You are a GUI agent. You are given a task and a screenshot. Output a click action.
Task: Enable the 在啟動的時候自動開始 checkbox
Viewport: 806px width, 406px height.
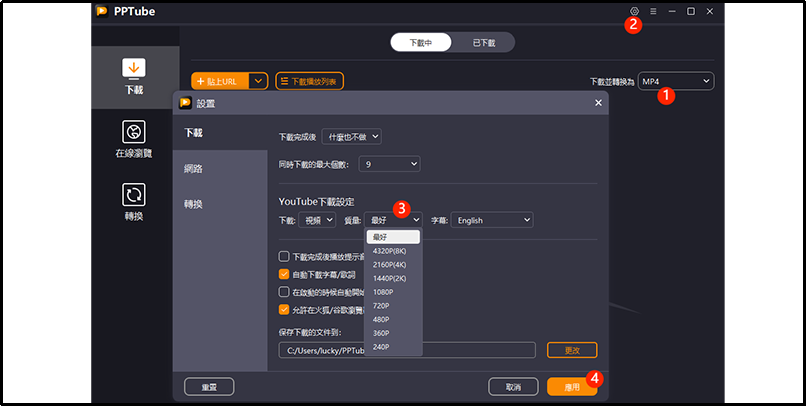click(284, 292)
